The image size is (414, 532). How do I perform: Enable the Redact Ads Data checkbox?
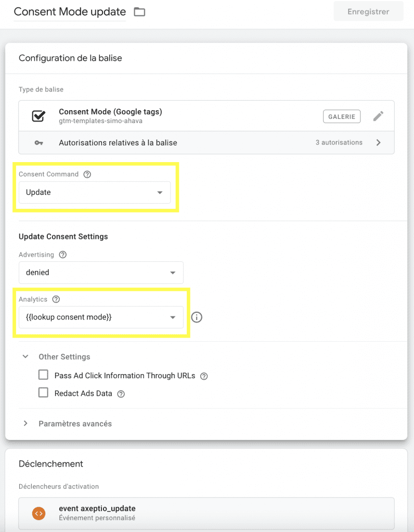click(x=44, y=393)
